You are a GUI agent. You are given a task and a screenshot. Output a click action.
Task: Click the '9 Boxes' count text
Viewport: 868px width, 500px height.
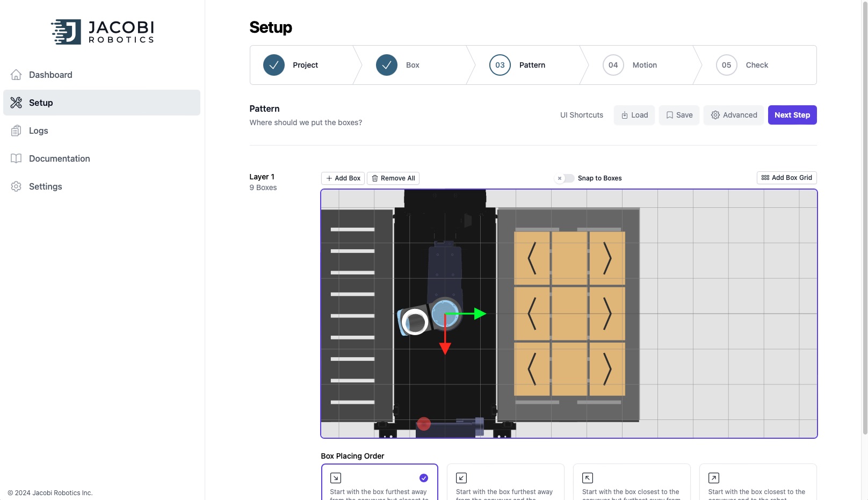263,187
